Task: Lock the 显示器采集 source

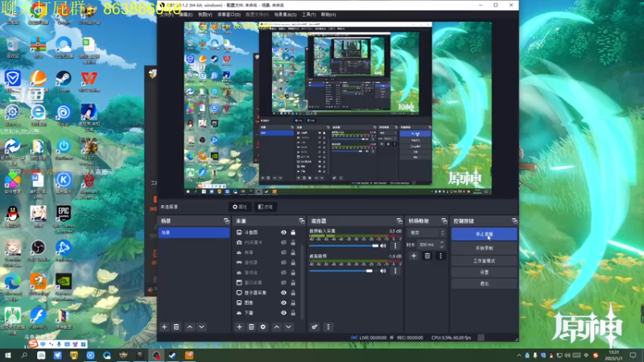Action: [293, 293]
